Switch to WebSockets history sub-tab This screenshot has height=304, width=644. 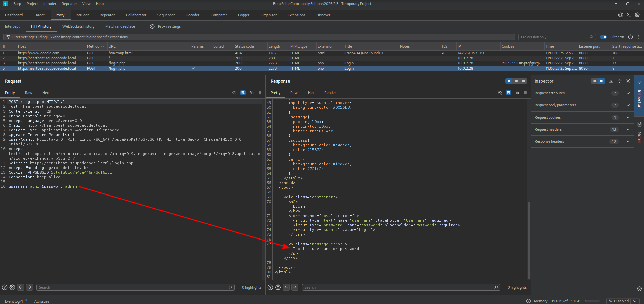point(78,26)
